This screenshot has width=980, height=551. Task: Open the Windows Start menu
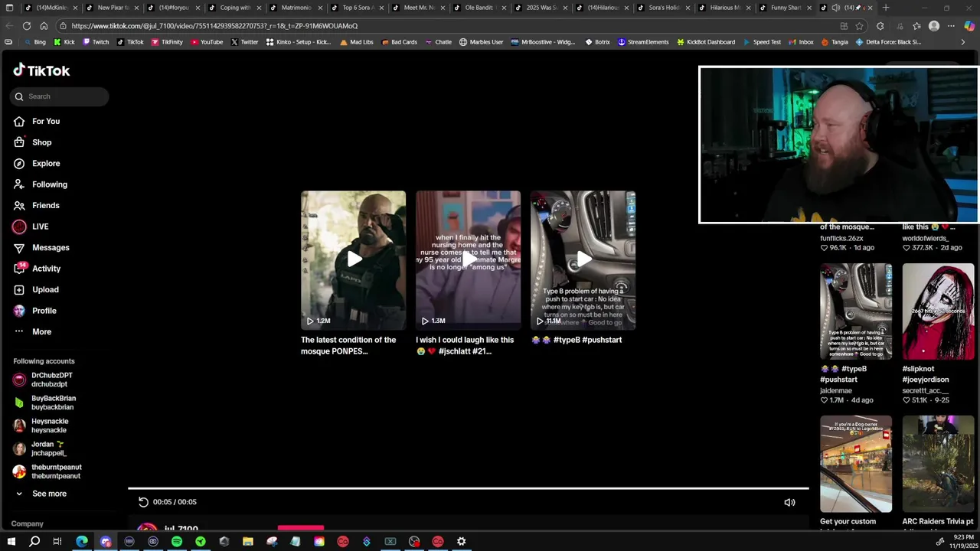[x=11, y=542]
